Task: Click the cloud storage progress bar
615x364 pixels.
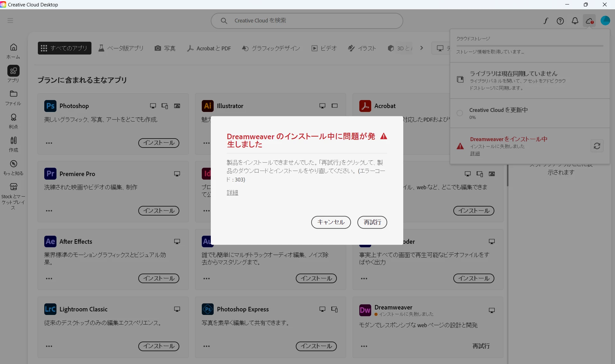Action: point(530,46)
